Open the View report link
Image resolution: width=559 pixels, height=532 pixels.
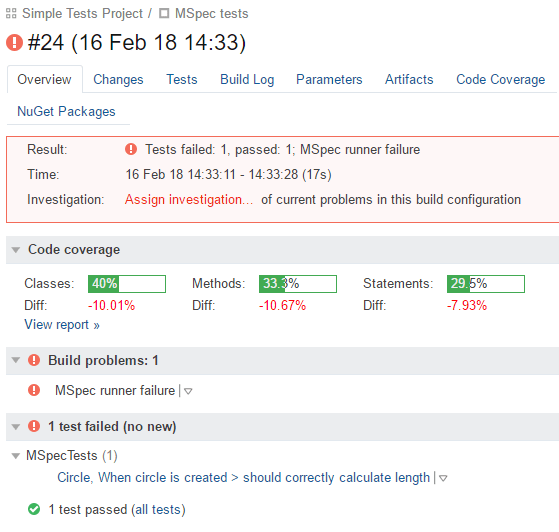click(x=62, y=325)
